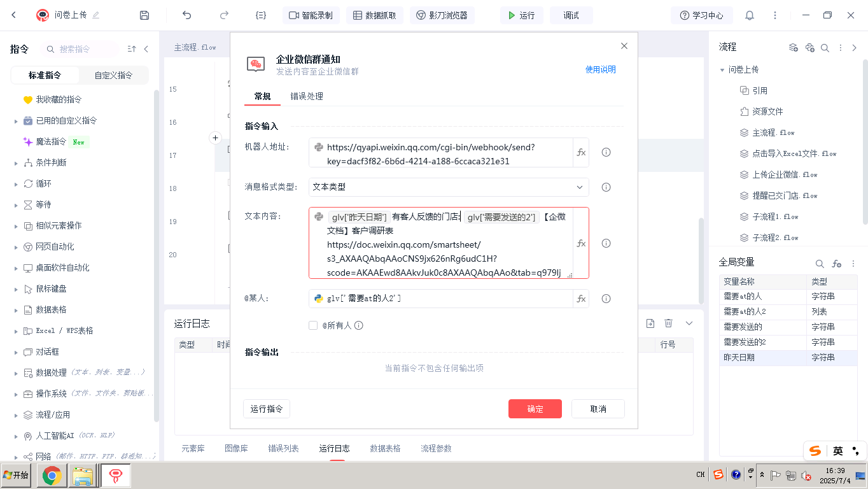This screenshot has height=489, width=868.
Task: Save the flow with the disk icon
Action: pyautogui.click(x=144, y=15)
